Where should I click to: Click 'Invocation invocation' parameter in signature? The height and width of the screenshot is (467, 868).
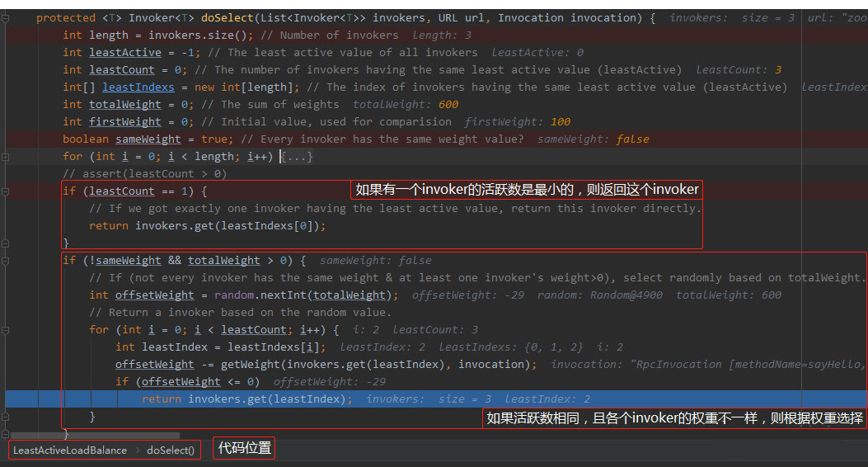[566, 17]
